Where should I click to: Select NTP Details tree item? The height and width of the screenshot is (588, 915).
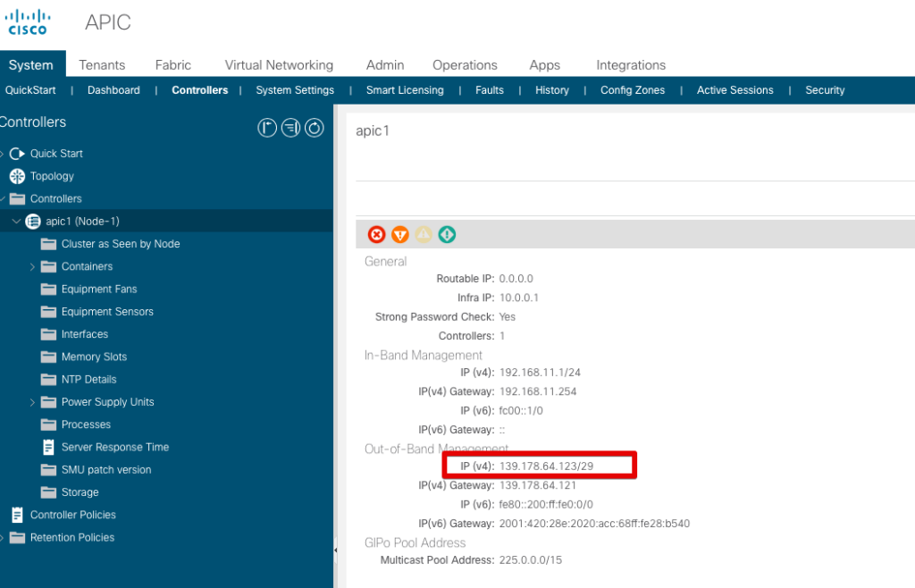coord(88,380)
